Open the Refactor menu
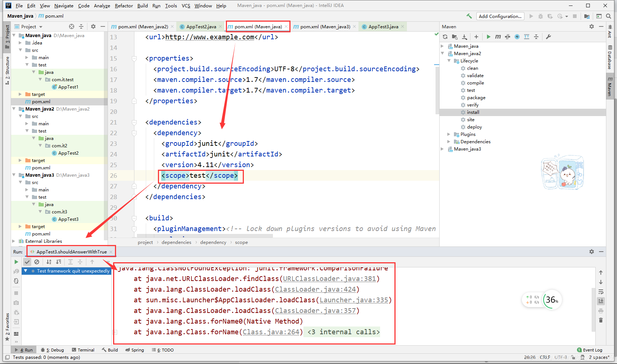The width and height of the screenshot is (617, 364). [124, 6]
